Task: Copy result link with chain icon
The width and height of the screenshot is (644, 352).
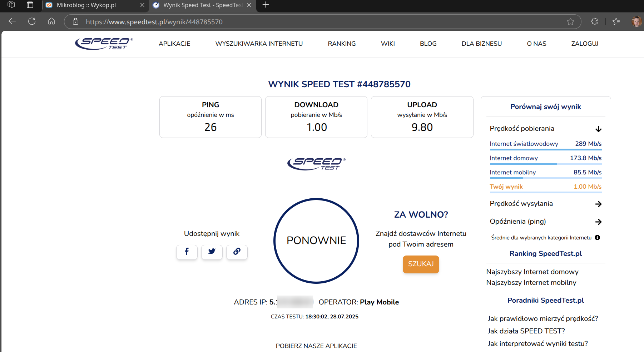Action: 237,252
